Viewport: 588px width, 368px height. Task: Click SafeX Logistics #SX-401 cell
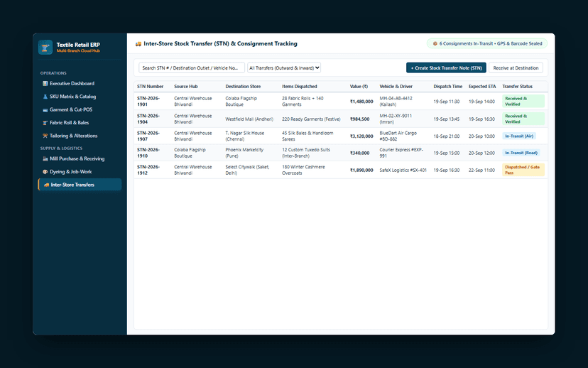pos(403,171)
